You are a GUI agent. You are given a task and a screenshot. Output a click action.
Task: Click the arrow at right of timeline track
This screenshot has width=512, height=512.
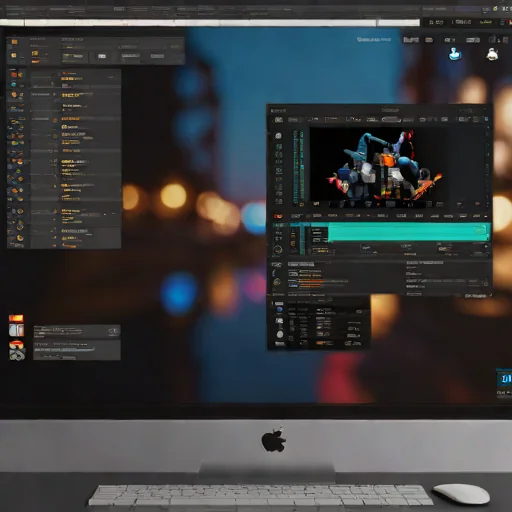(x=486, y=247)
